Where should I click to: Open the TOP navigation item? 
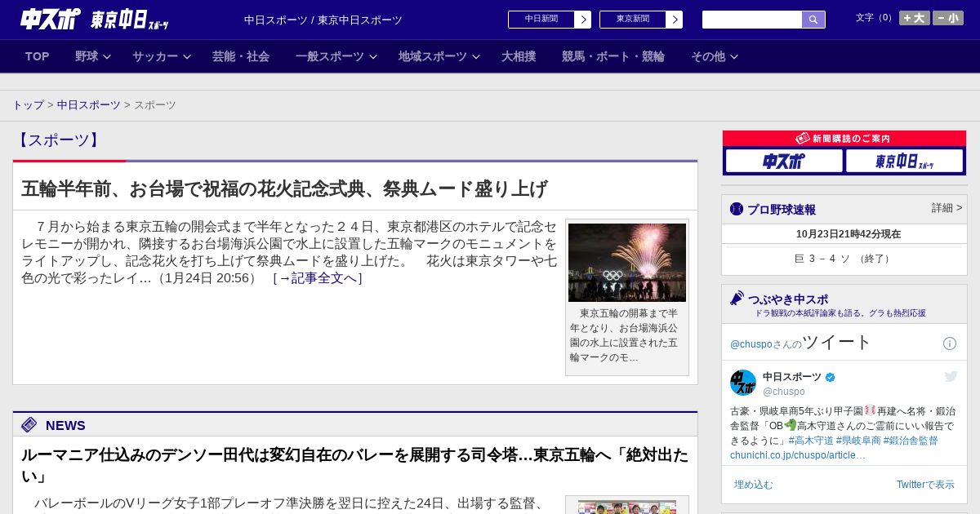[38, 56]
